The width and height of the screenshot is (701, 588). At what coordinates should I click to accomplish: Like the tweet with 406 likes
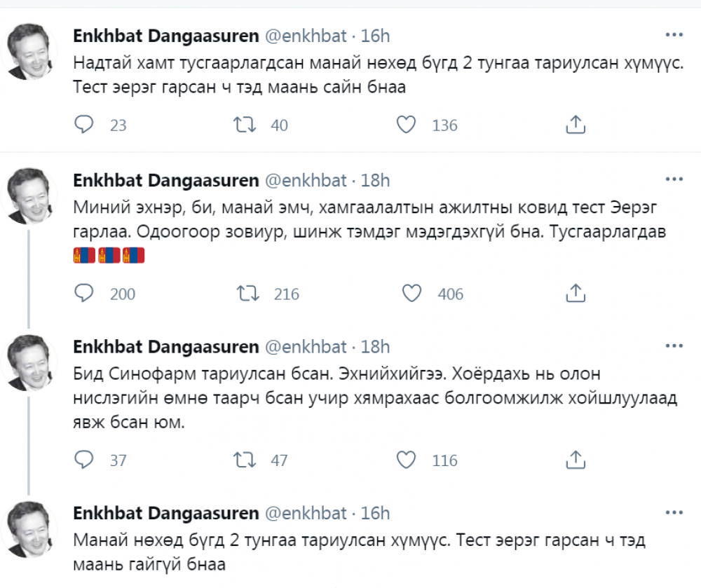(x=411, y=292)
